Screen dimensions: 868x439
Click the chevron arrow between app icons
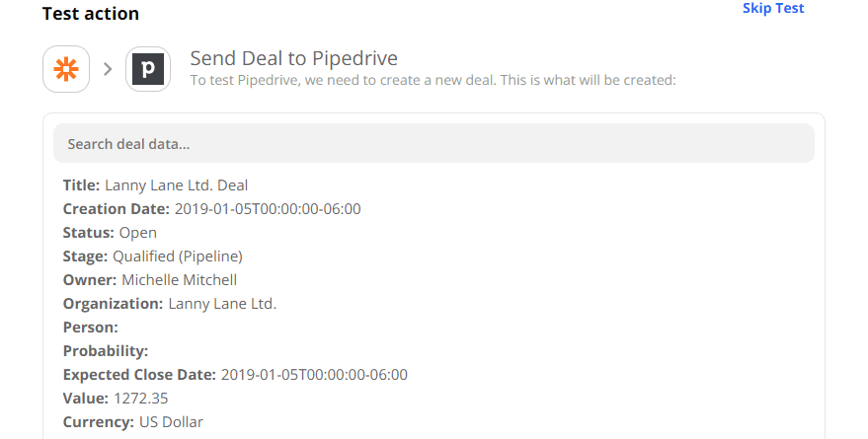click(108, 69)
